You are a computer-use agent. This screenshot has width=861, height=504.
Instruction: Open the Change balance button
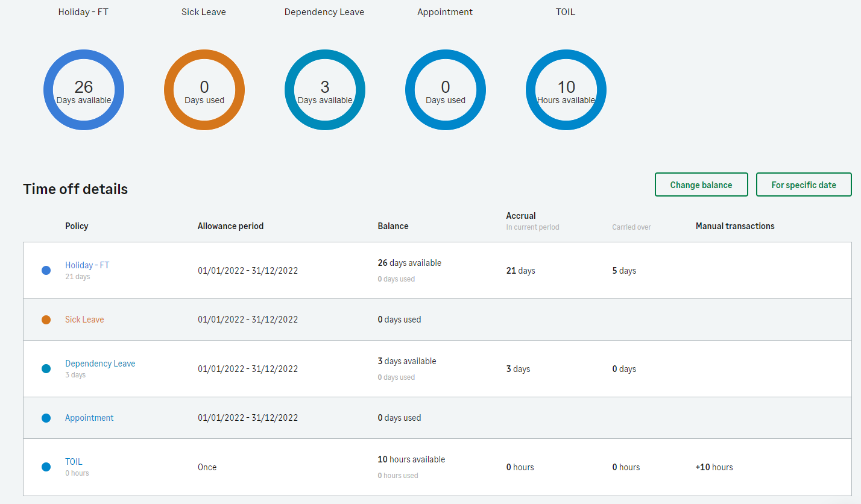coord(701,184)
